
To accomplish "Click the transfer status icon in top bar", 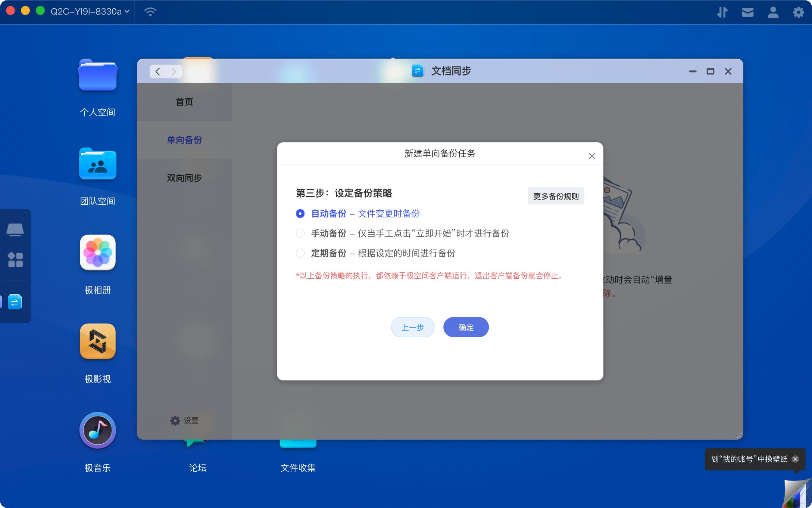I will (723, 12).
